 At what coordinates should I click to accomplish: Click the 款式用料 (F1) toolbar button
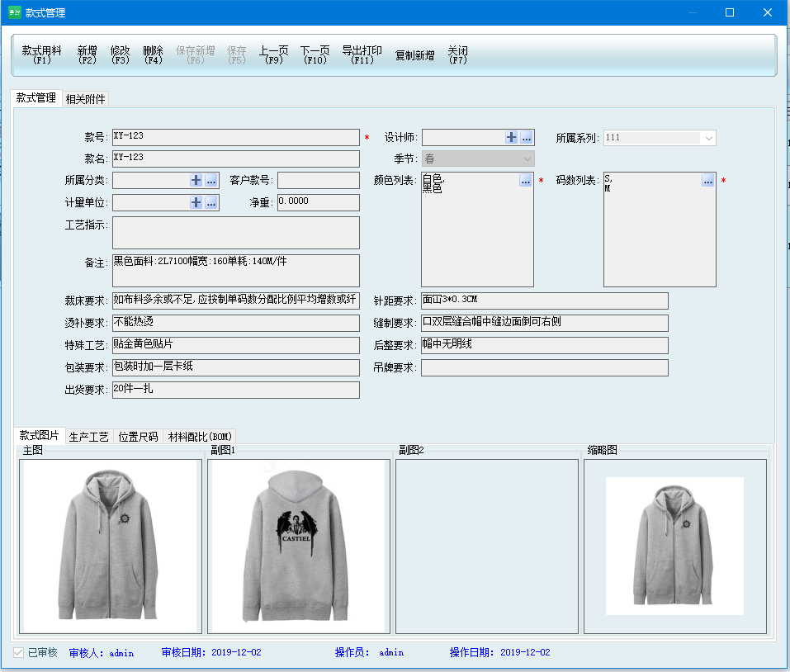[x=41, y=54]
